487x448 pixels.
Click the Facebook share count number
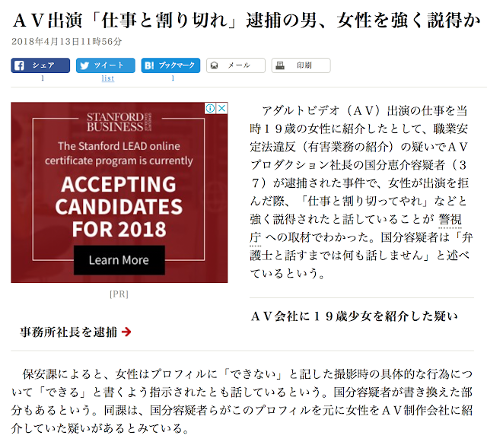click(x=43, y=78)
